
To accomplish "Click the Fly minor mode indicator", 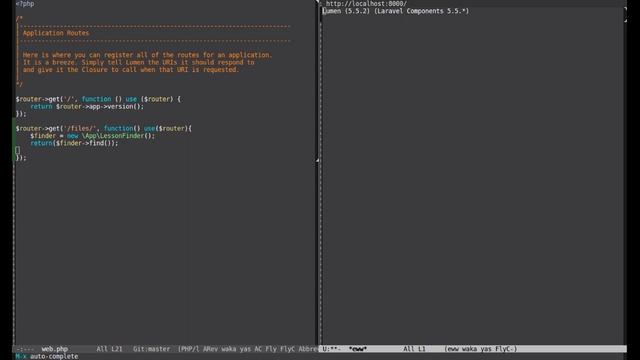I will tap(271, 349).
